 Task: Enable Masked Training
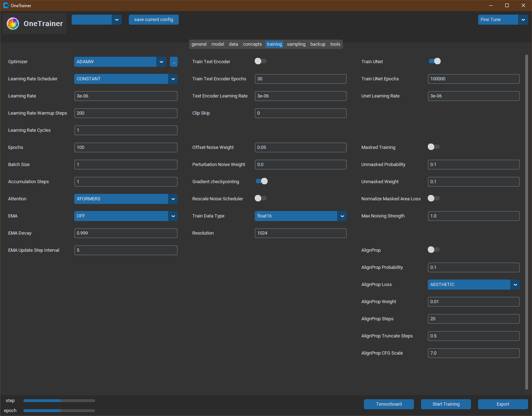click(433, 147)
